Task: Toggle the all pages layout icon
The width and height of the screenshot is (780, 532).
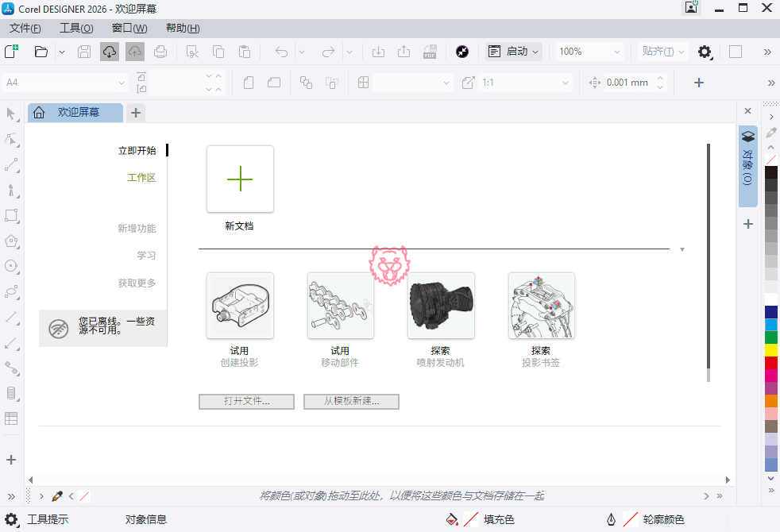Action: pyautogui.click(x=306, y=83)
